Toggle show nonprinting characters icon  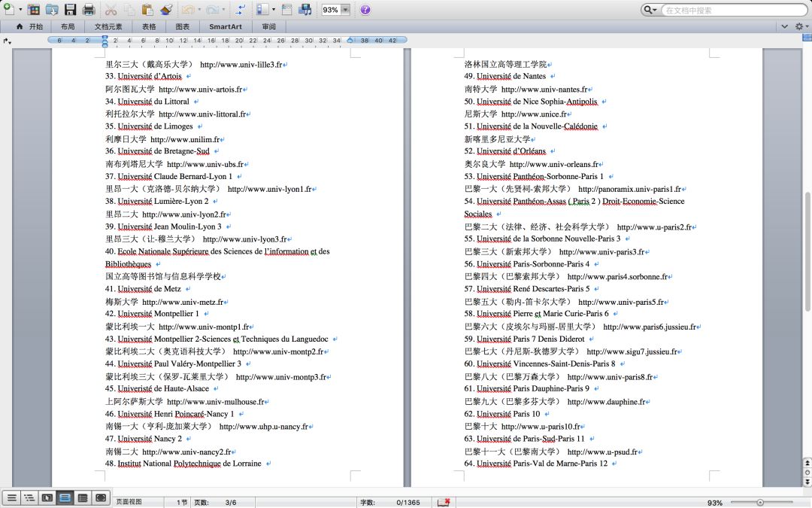(x=241, y=9)
